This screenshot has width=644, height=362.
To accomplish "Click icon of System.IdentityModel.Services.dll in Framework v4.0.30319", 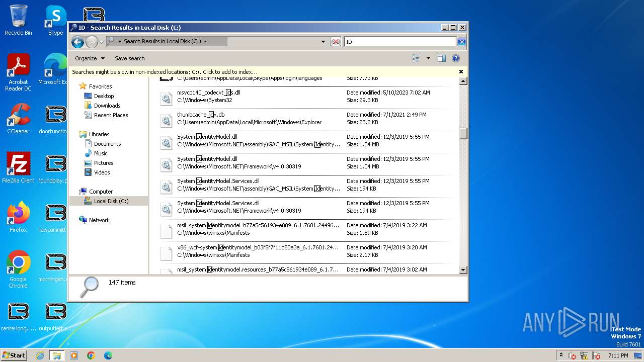I will point(166,209).
